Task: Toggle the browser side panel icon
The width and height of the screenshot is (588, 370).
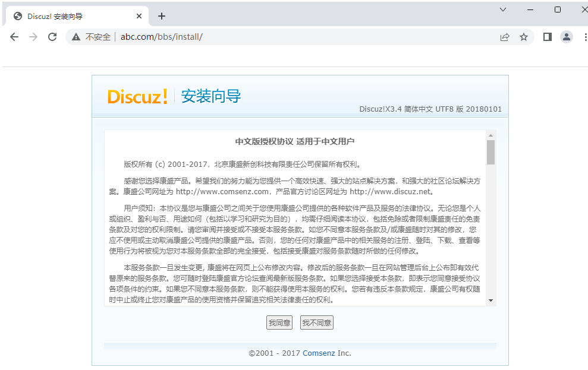Action: coord(548,37)
